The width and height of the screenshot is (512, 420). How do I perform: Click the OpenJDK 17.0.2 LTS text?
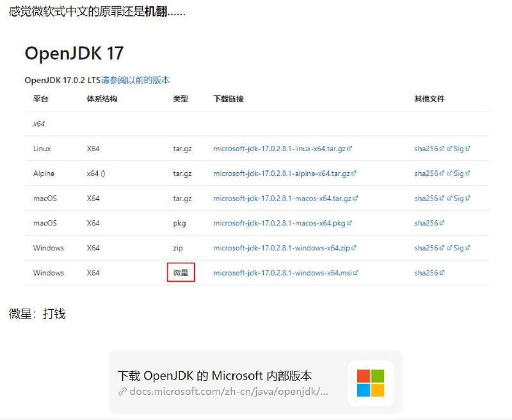62,80
